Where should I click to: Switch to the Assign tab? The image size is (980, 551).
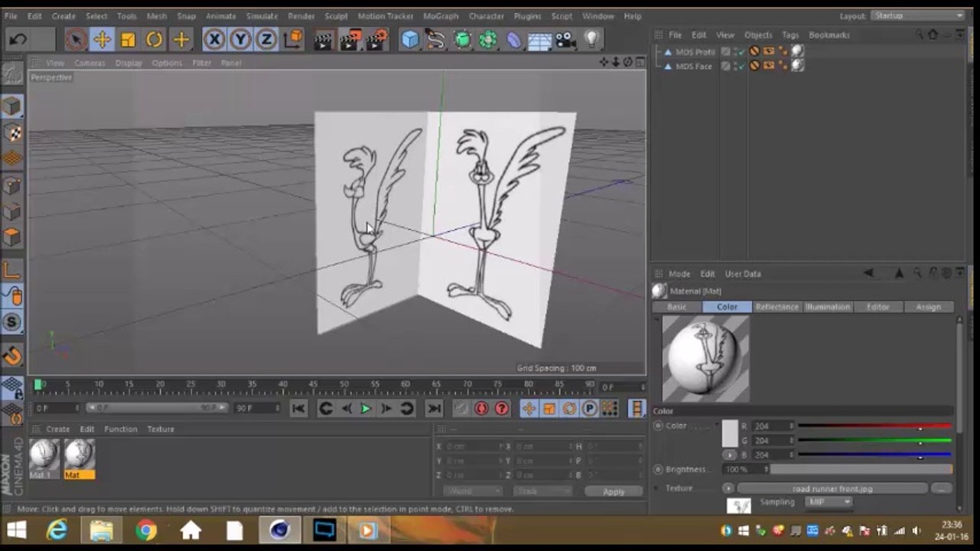[x=928, y=307]
